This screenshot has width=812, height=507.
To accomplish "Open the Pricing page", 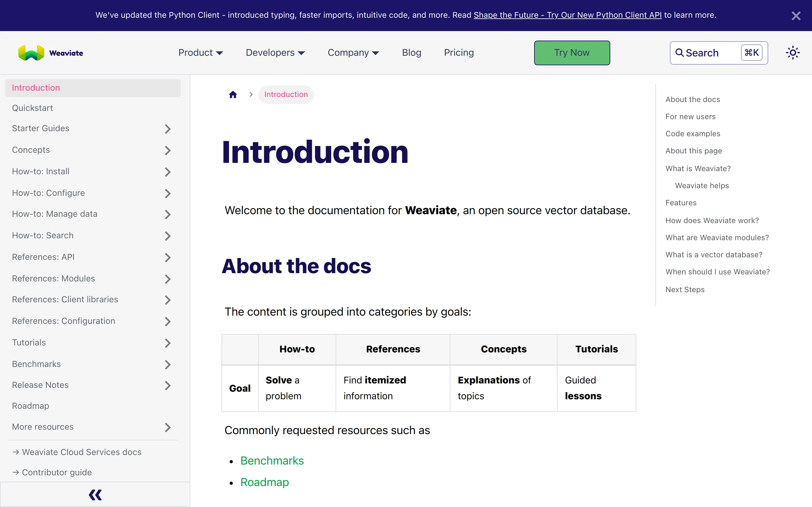I will click(x=459, y=53).
